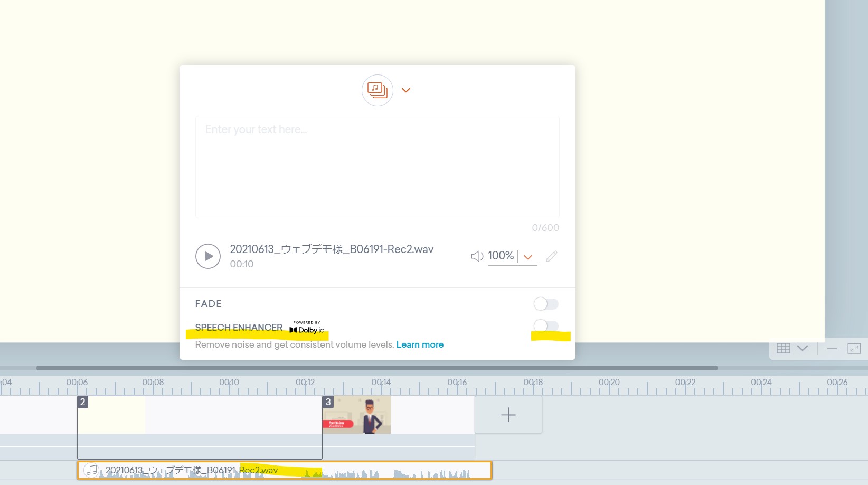Click the Dolby.io logo under Speech Enhancer
Image resolution: width=868 pixels, height=485 pixels.
coord(307,328)
